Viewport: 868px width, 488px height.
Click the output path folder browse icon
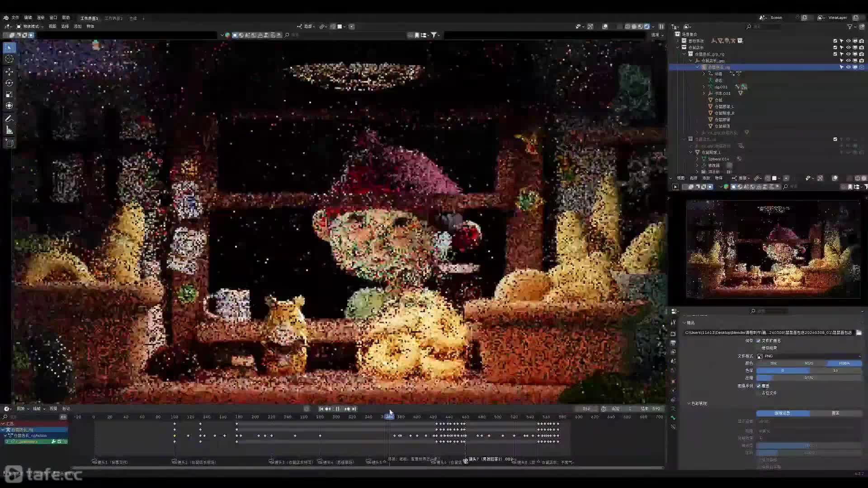859,333
